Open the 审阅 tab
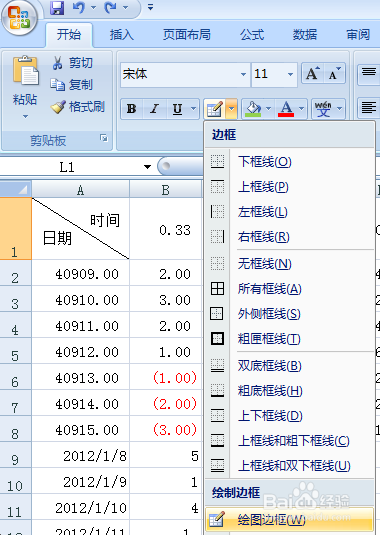Viewport: 380px width, 535px height. [358, 34]
